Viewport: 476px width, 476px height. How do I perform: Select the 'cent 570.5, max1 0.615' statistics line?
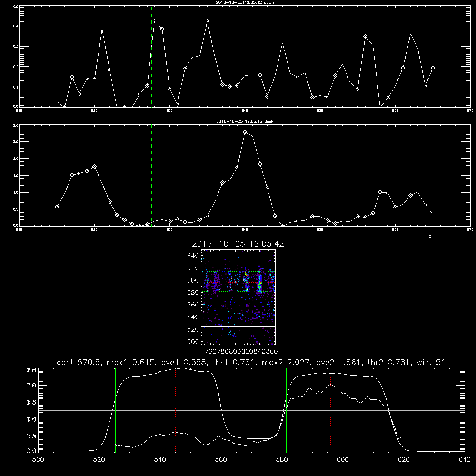pyautogui.click(x=251, y=362)
